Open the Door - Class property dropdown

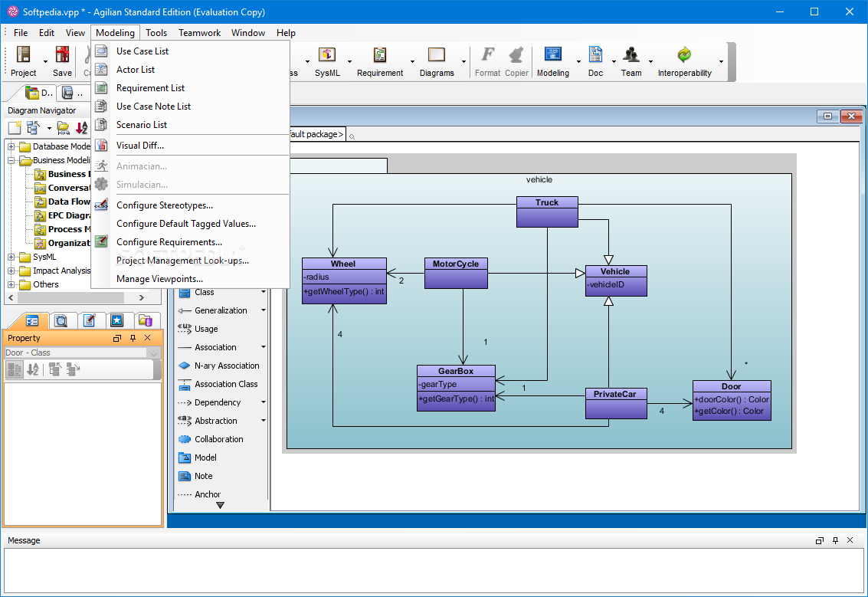click(153, 353)
